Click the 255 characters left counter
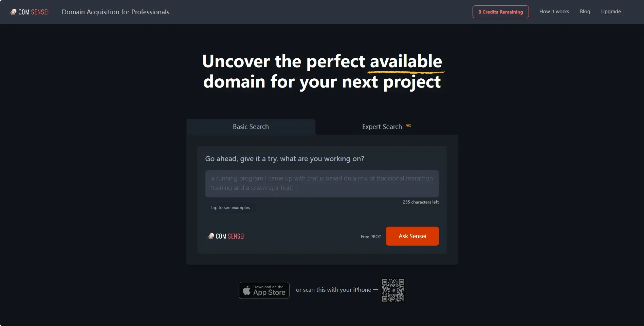644x326 pixels. click(x=421, y=202)
